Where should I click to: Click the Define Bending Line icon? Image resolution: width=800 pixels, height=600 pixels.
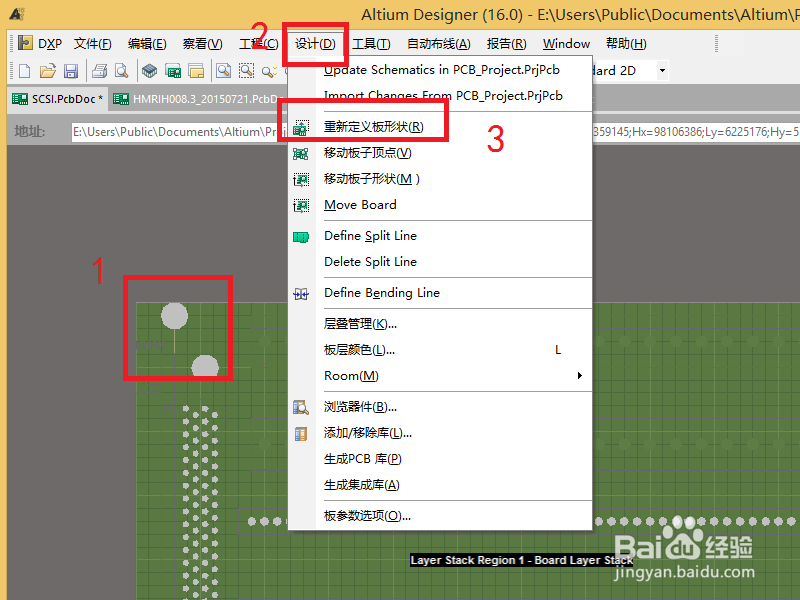coord(301,294)
